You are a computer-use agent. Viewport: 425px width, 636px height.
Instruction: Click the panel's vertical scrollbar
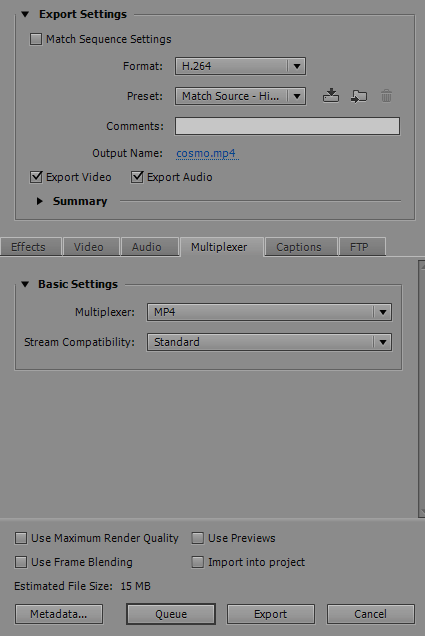(421, 389)
